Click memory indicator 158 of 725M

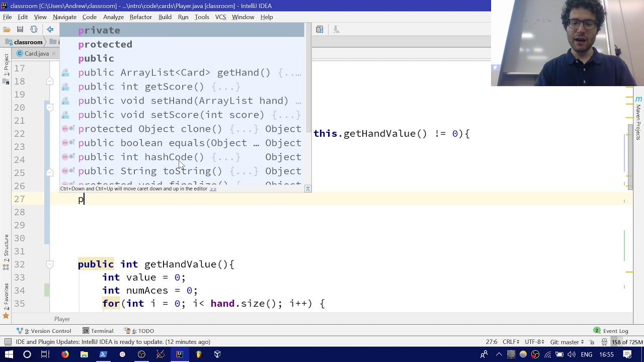(627, 342)
